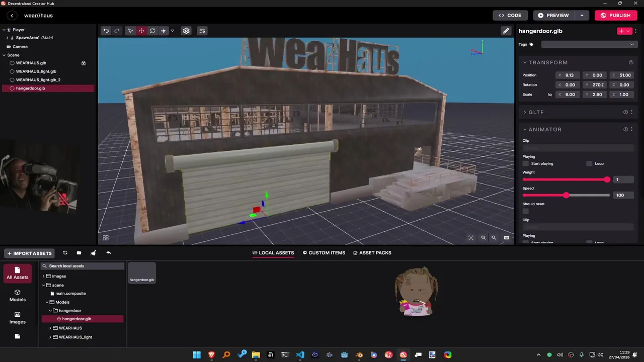Click the PREVIEW button

(553, 15)
